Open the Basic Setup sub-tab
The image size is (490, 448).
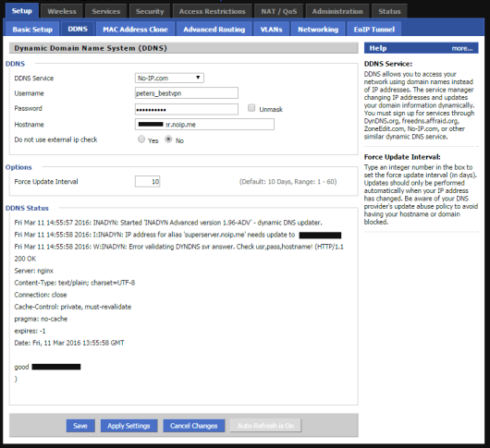click(32, 29)
